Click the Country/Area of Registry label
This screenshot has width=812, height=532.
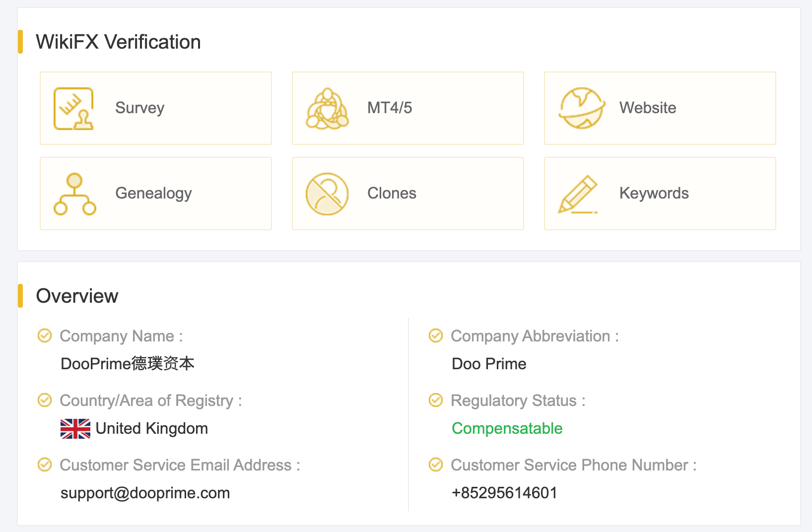point(150,401)
